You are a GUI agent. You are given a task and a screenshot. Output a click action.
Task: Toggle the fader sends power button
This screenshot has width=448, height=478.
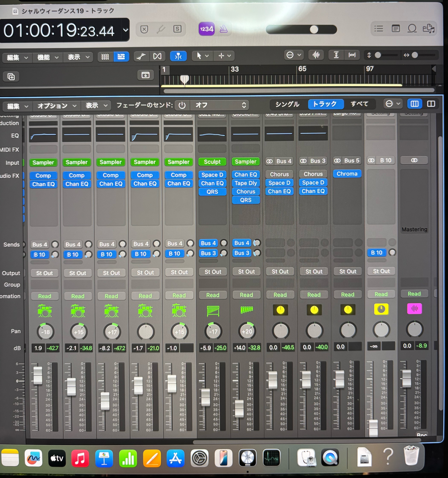point(182,105)
